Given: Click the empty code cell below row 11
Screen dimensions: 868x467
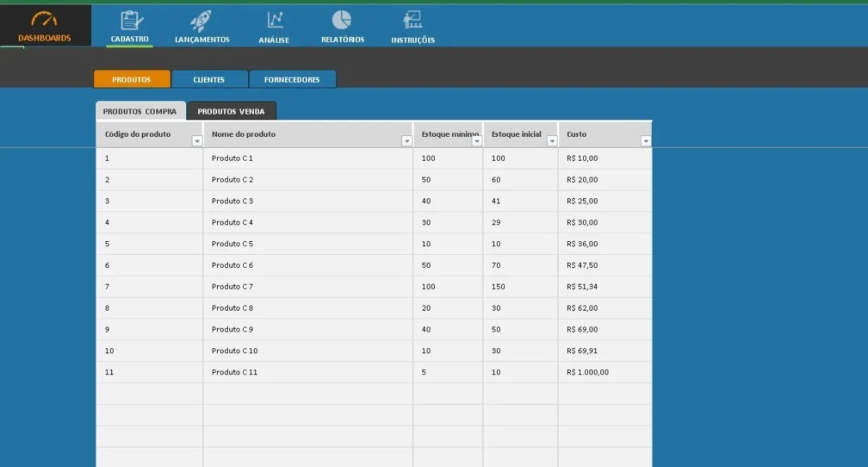Looking at the screenshot, I should (150, 394).
